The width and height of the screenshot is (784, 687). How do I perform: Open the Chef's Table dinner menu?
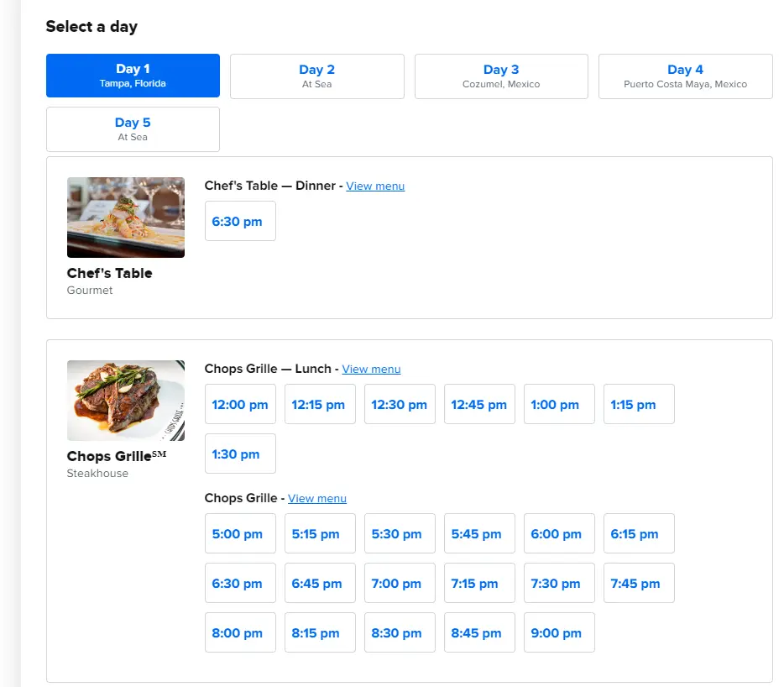[375, 186]
